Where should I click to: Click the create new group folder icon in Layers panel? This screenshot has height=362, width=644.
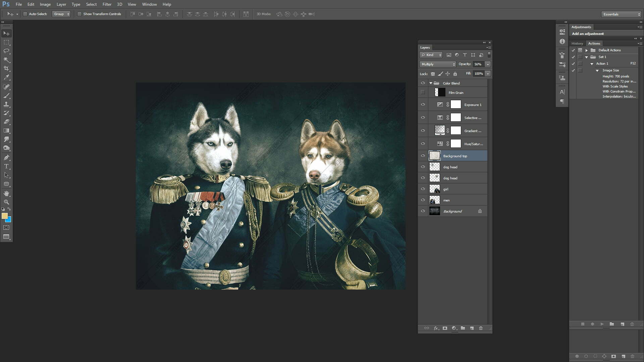(x=463, y=328)
